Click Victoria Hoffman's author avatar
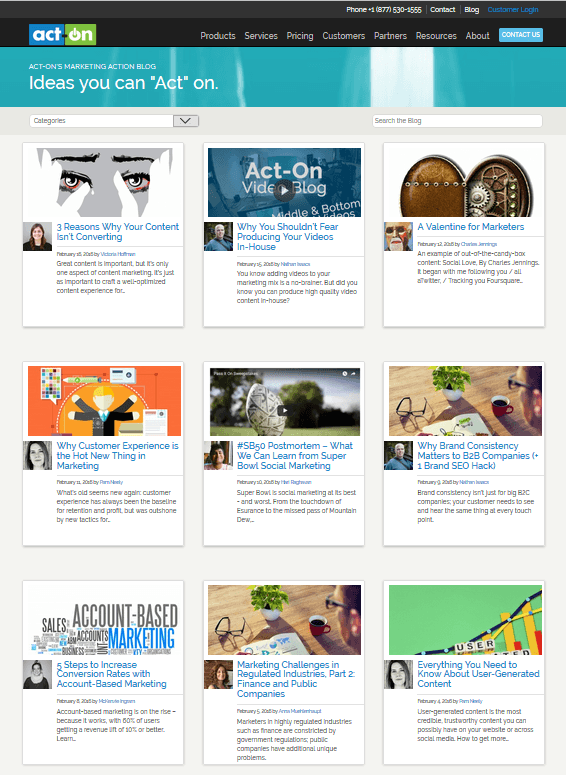The image size is (566, 775). click(x=37, y=236)
